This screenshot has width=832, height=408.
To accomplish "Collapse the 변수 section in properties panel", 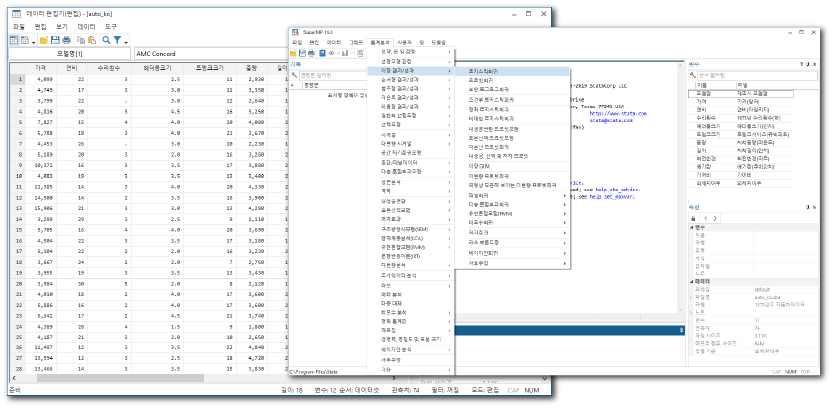I will point(691,227).
